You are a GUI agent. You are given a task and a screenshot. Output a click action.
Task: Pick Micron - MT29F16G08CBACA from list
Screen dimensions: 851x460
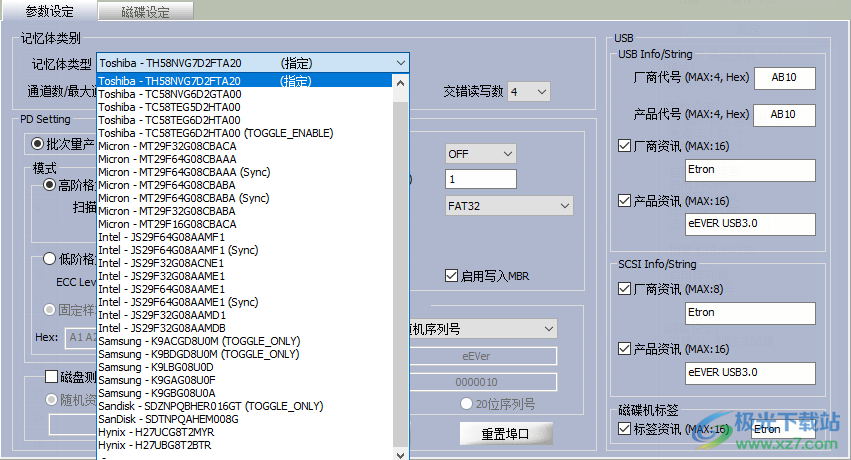click(244, 224)
